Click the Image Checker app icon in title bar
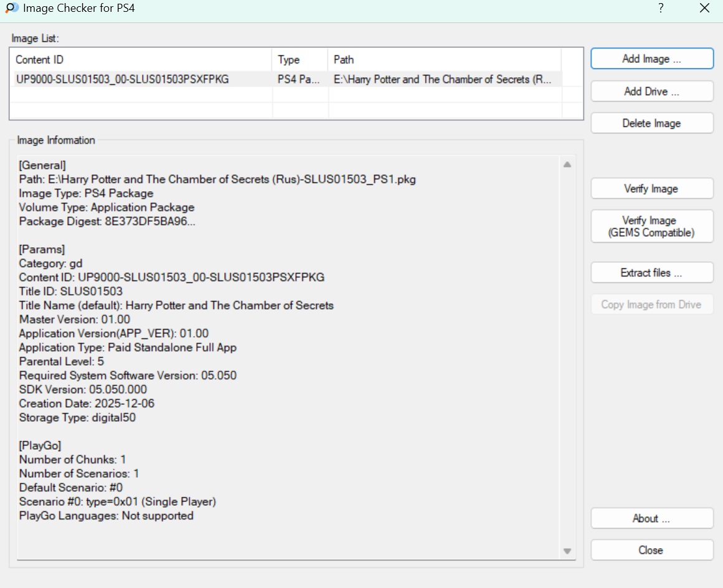The image size is (723, 588). tap(11, 9)
